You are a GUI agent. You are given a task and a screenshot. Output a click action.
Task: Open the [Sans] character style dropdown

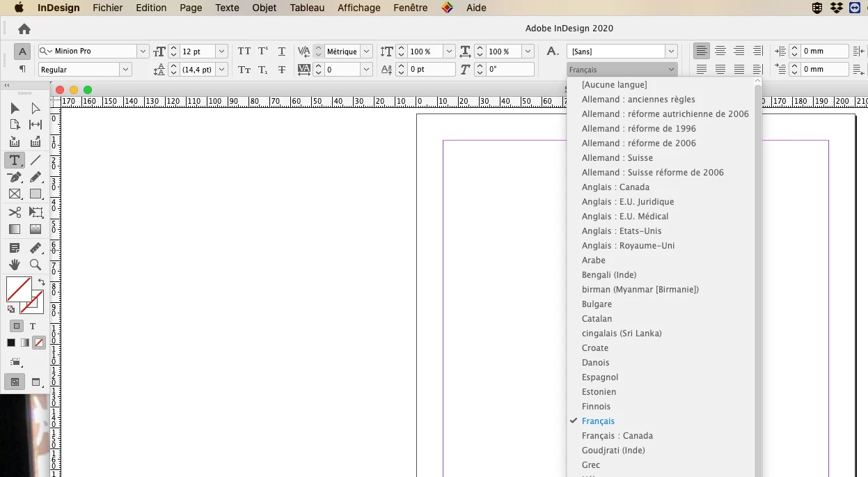tap(671, 52)
